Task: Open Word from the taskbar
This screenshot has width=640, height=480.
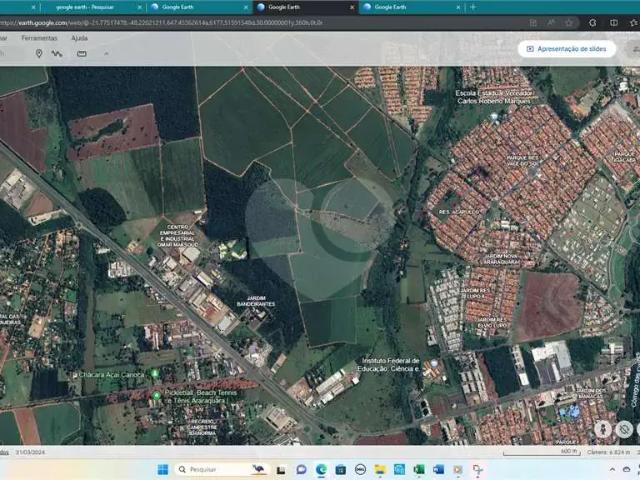Action: 438,469
